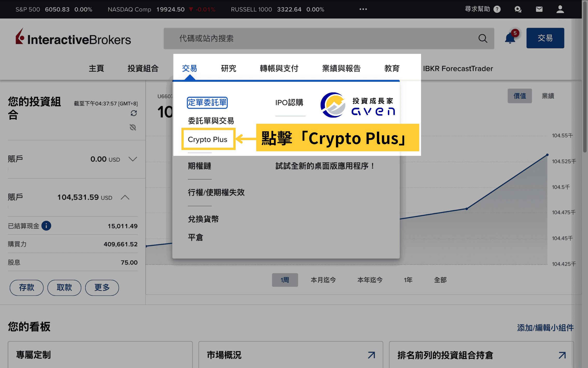Screen dimensions: 588x368
Task: Click the 存款 deposit button
Action: (26, 288)
